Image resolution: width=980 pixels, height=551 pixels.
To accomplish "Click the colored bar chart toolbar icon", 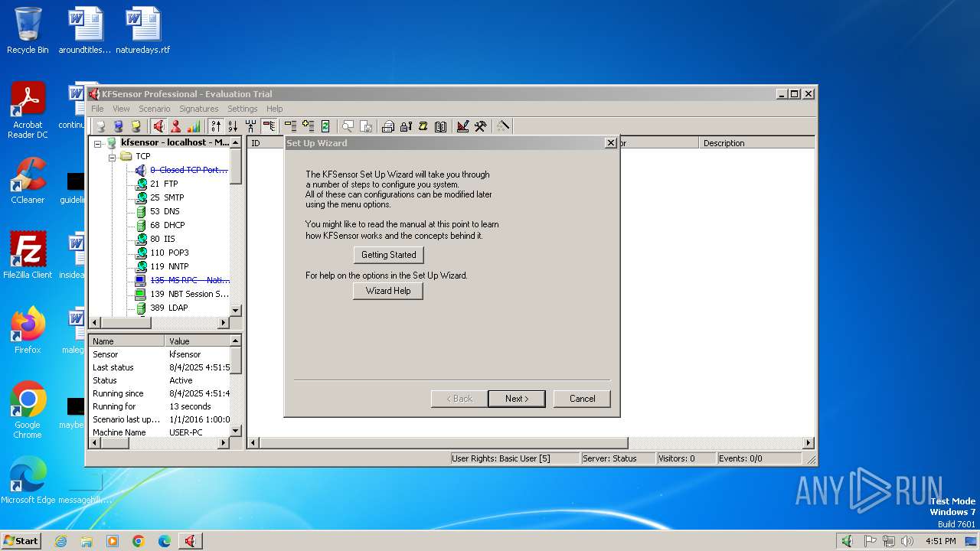I will (x=194, y=126).
